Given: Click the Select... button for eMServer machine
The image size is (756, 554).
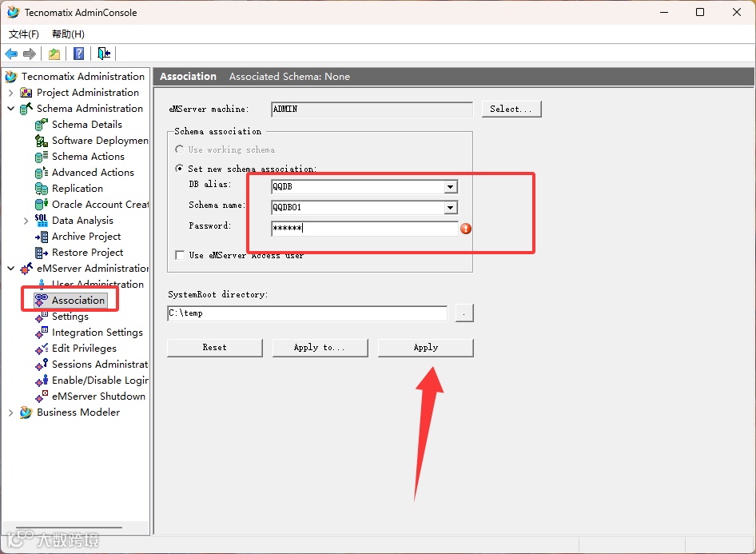Looking at the screenshot, I should [x=511, y=109].
